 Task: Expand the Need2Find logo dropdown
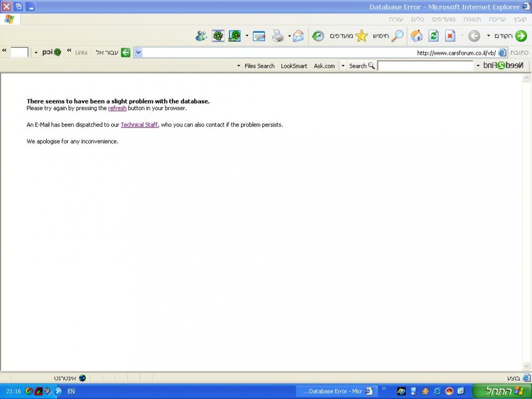(478, 66)
